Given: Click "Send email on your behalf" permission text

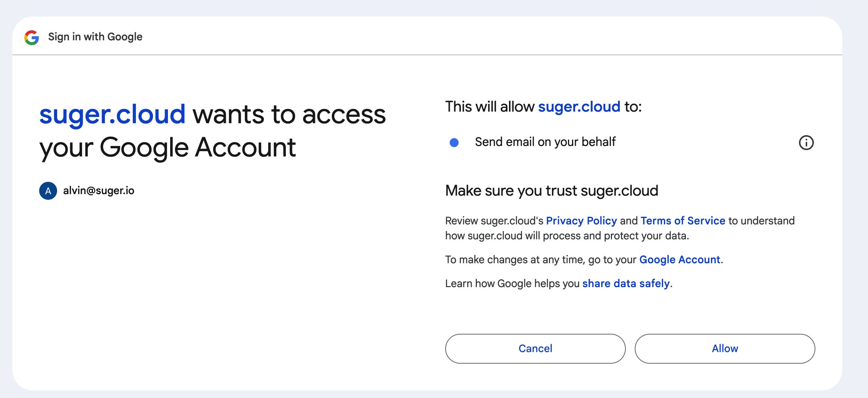Looking at the screenshot, I should coord(545,142).
